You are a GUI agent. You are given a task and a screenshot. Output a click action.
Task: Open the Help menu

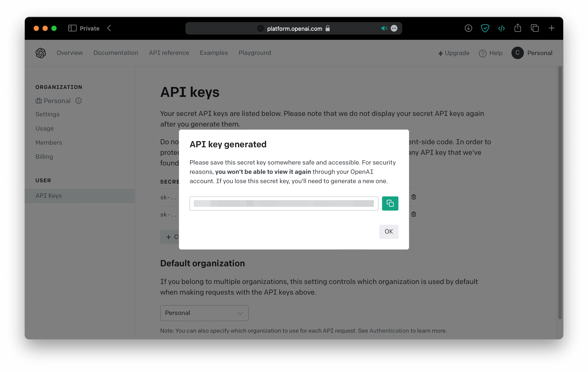click(x=491, y=53)
